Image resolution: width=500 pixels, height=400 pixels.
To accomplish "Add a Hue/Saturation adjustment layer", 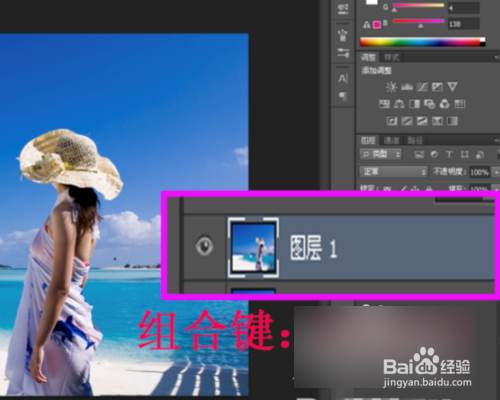I will tap(384, 104).
